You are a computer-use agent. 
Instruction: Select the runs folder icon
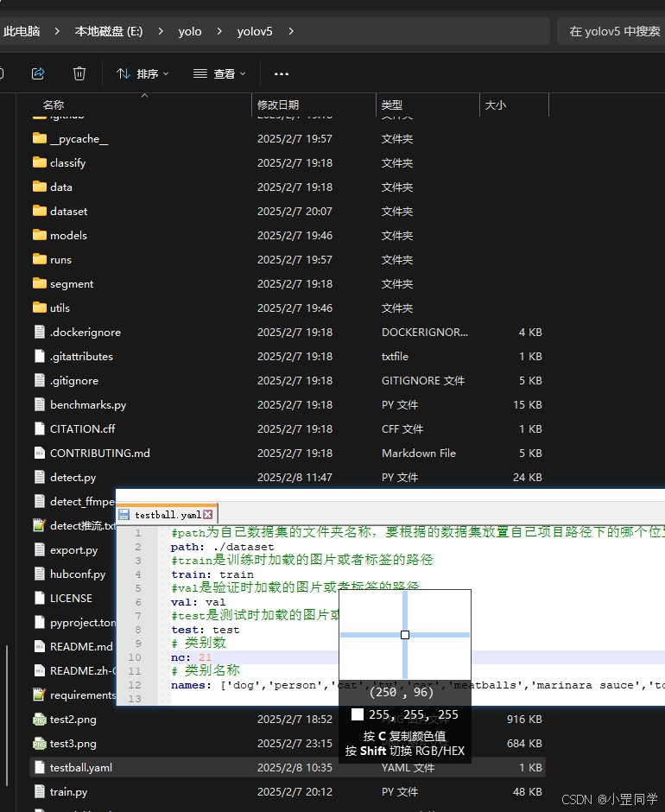pos(40,259)
